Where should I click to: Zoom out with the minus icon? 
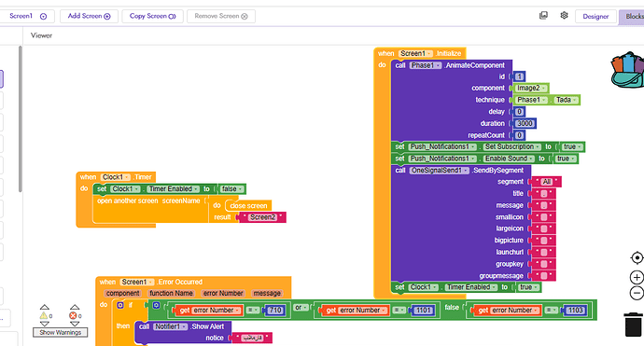point(637,293)
